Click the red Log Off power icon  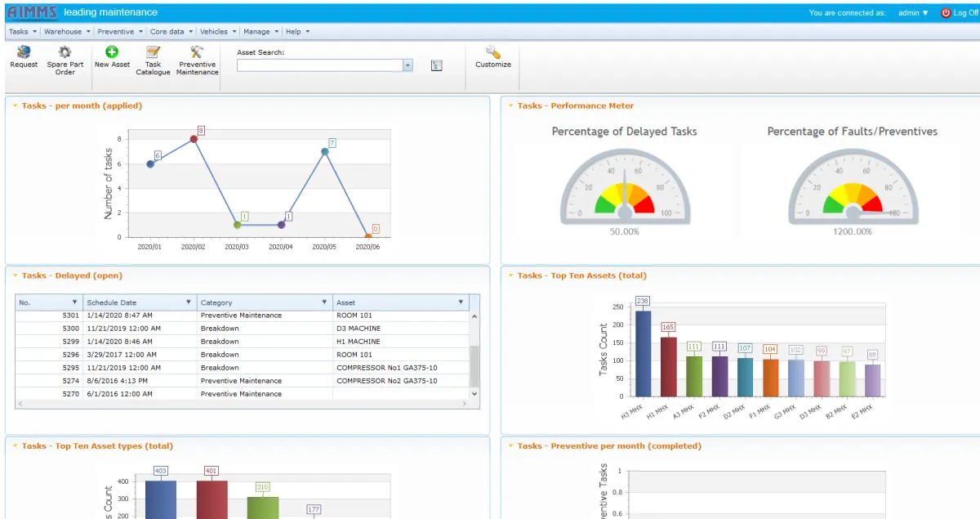[946, 13]
